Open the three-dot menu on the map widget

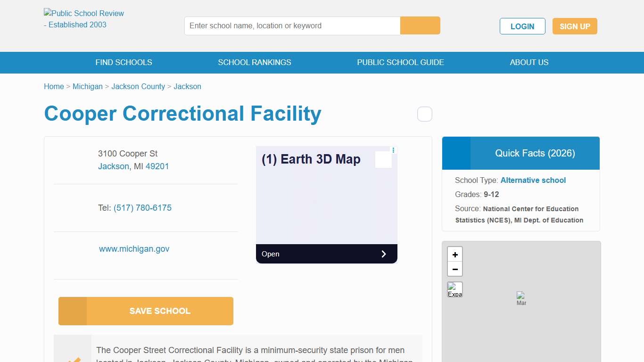pyautogui.click(x=393, y=149)
